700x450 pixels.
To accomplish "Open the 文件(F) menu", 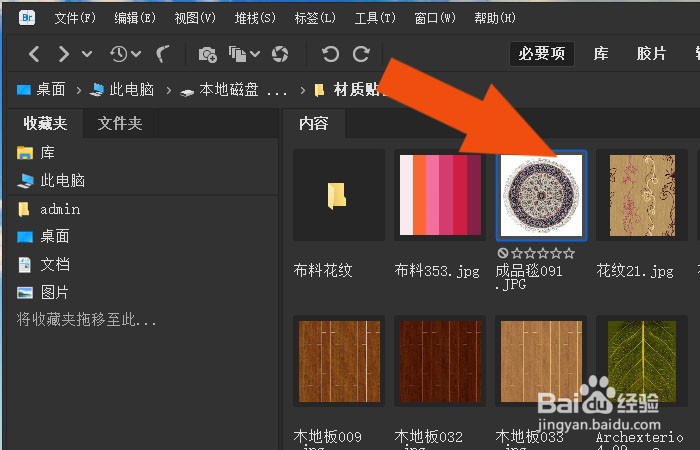I will click(75, 18).
